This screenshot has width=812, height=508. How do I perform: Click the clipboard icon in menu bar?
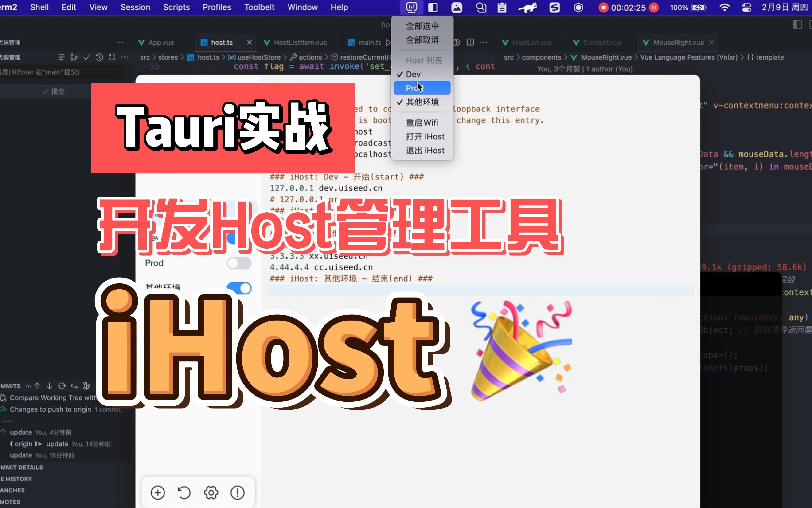click(502, 7)
